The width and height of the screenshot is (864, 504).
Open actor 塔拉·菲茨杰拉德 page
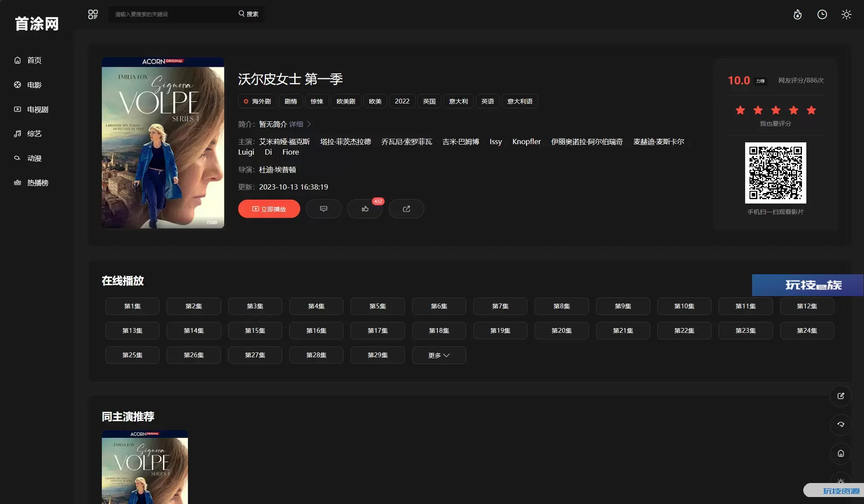(x=346, y=142)
